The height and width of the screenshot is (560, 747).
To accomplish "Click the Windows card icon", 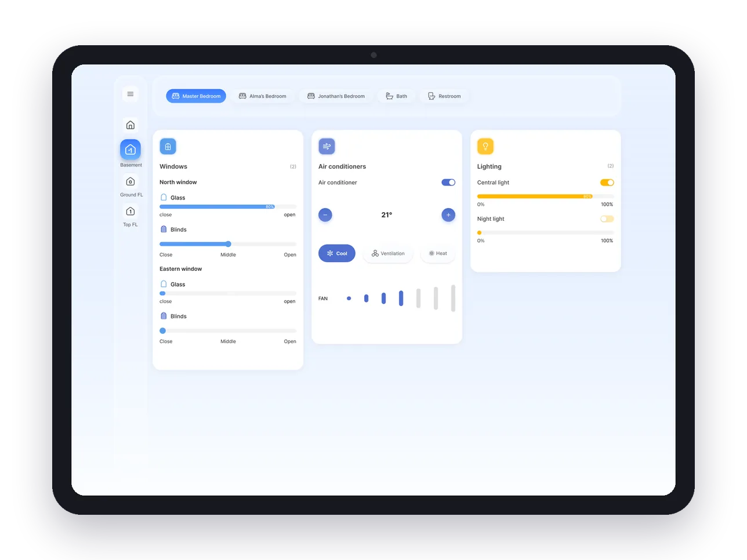I will pyautogui.click(x=168, y=147).
